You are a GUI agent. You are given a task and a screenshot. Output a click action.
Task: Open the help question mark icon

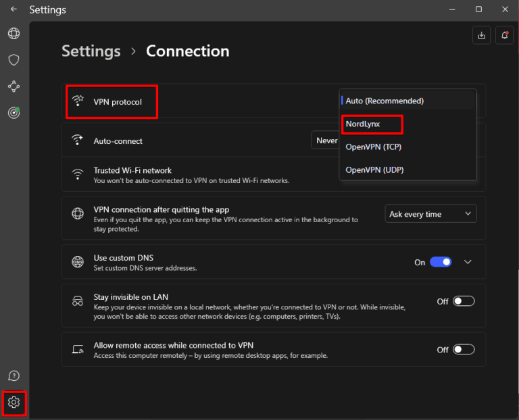click(14, 376)
